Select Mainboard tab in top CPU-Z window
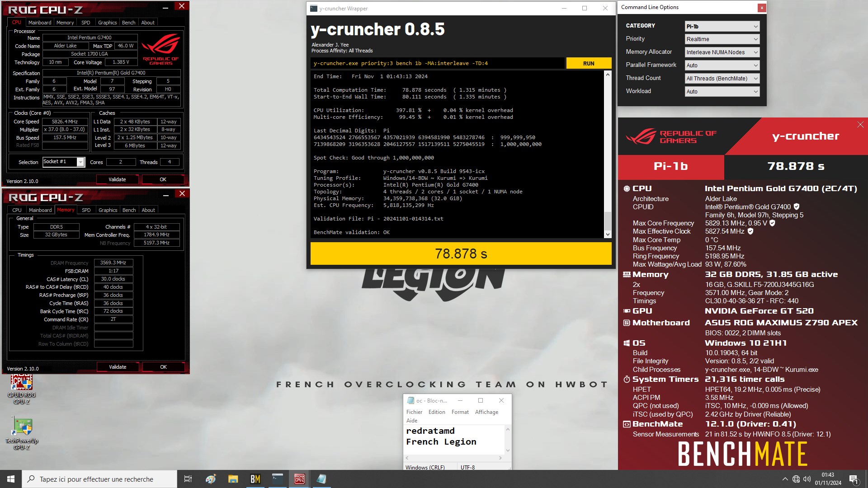This screenshot has width=868, height=488. pyautogui.click(x=40, y=23)
